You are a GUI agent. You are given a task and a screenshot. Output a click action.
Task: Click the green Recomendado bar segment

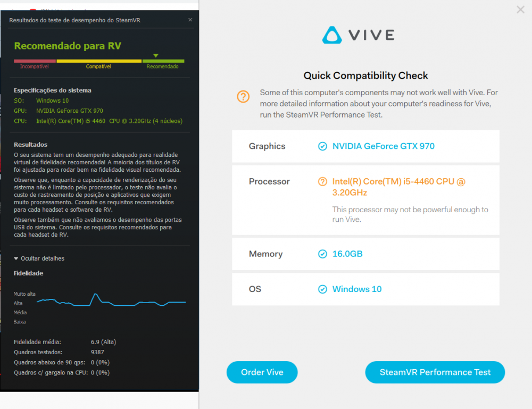(163, 61)
